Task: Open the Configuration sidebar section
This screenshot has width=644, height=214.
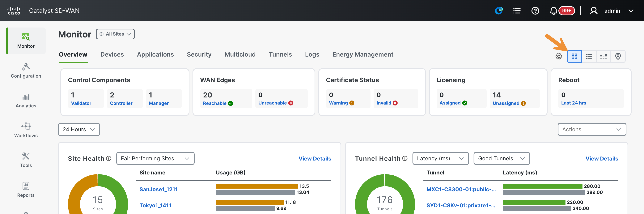Action: (26, 71)
